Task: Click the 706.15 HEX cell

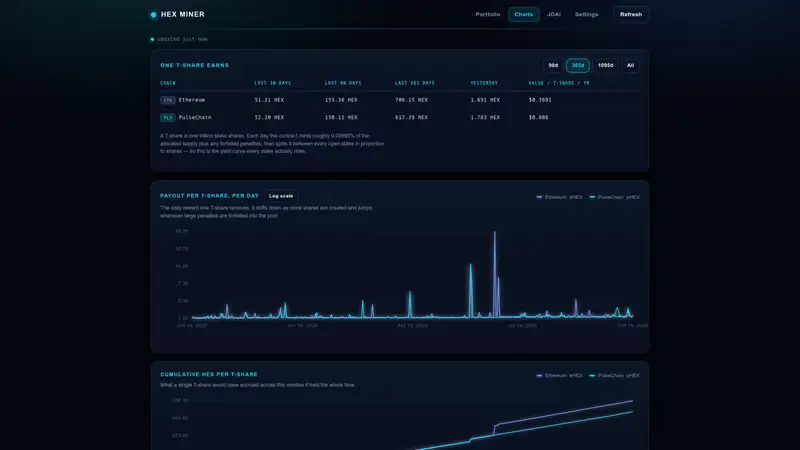Action: coord(411,100)
